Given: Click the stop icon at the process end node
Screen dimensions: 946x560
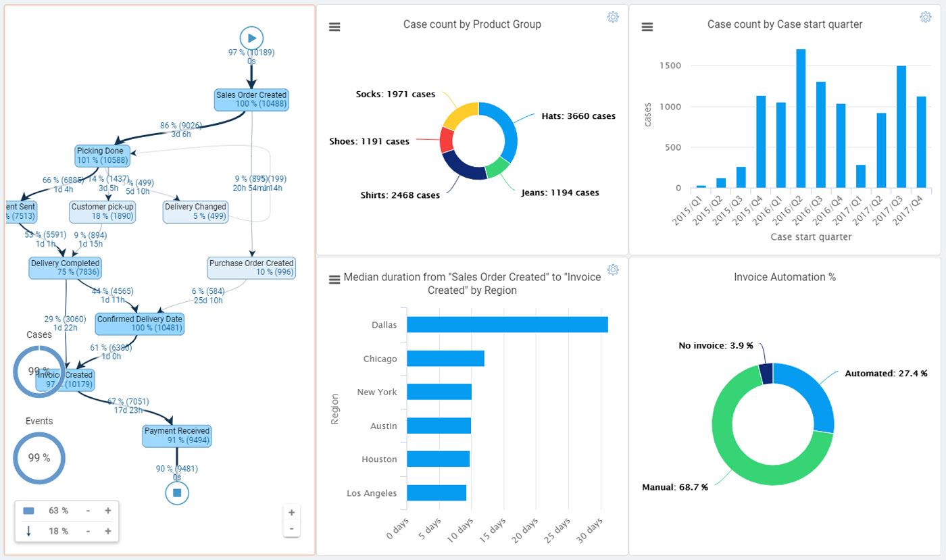Looking at the screenshot, I should click(x=176, y=492).
